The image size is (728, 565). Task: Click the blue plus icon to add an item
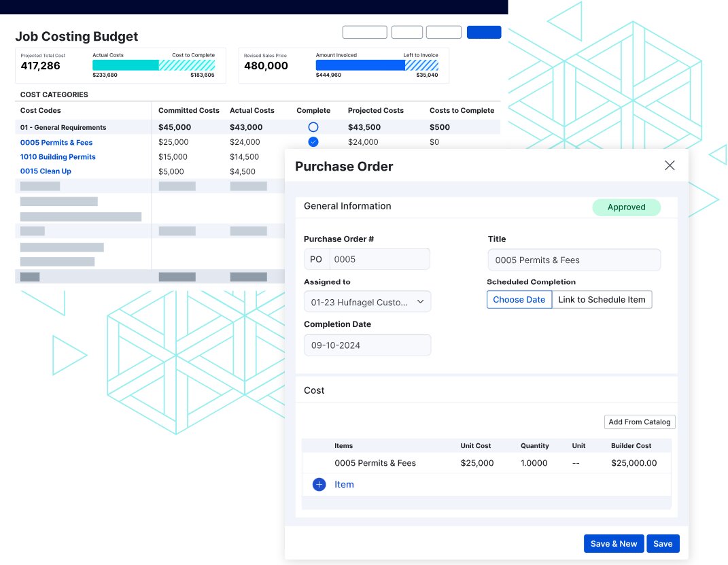click(x=319, y=484)
